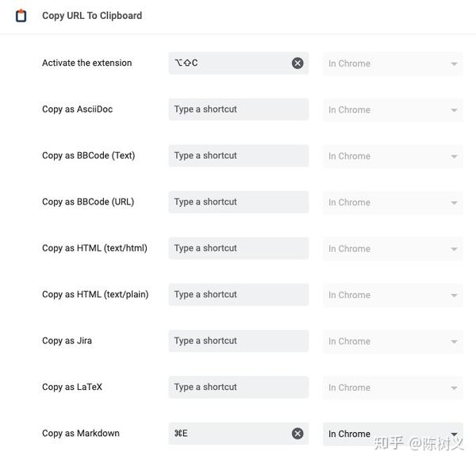Click the Activate the extension shortcut field
This screenshot has height=463, width=476.
pyautogui.click(x=239, y=63)
